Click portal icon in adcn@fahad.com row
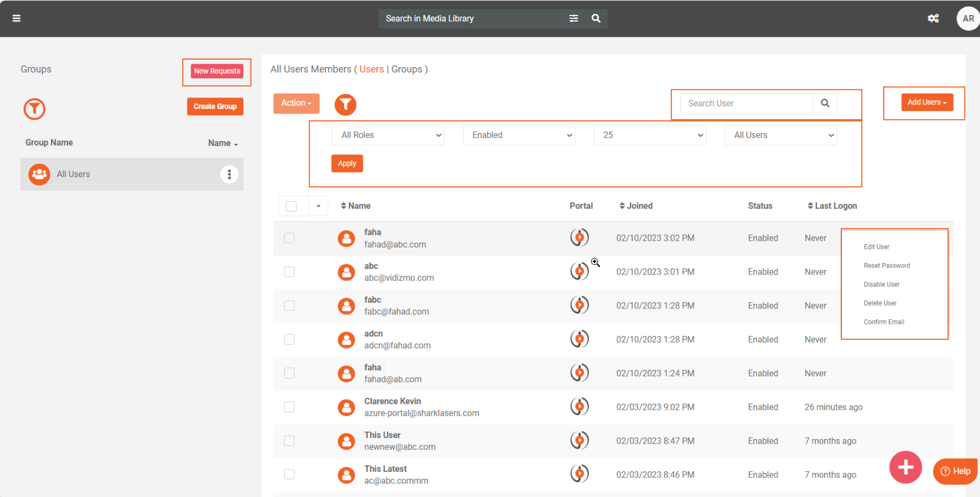980x497 pixels. tap(579, 339)
